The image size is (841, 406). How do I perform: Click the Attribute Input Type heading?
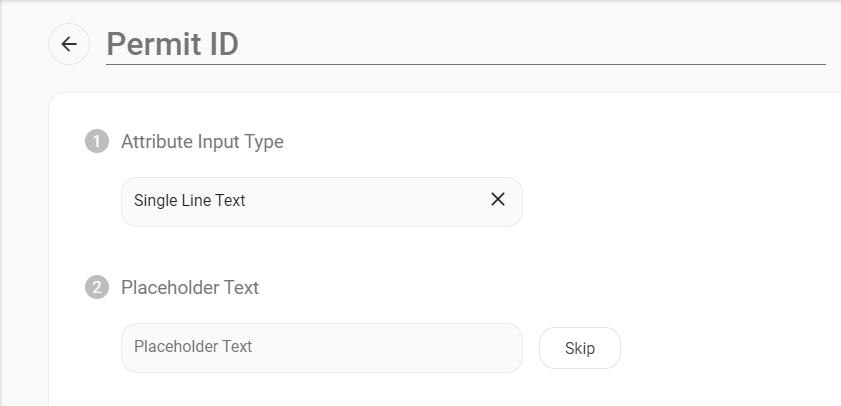pyautogui.click(x=202, y=142)
